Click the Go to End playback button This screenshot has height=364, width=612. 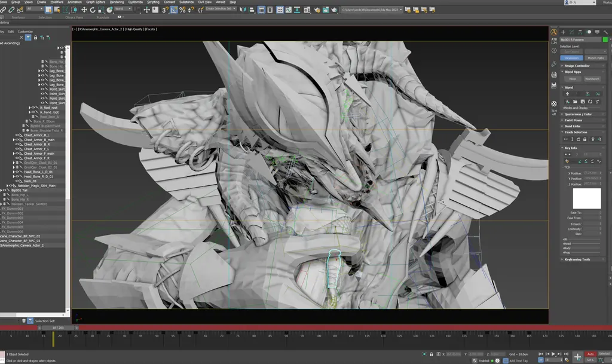pyautogui.click(x=566, y=354)
